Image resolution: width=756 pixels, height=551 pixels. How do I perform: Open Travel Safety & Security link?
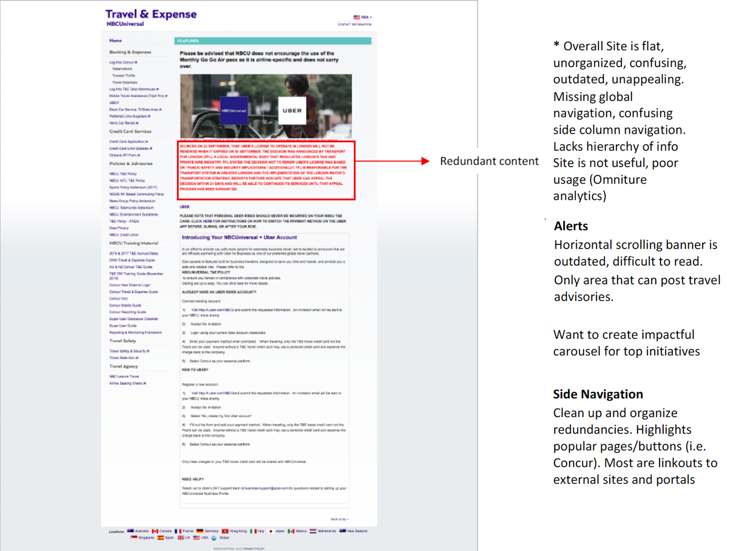(129, 351)
